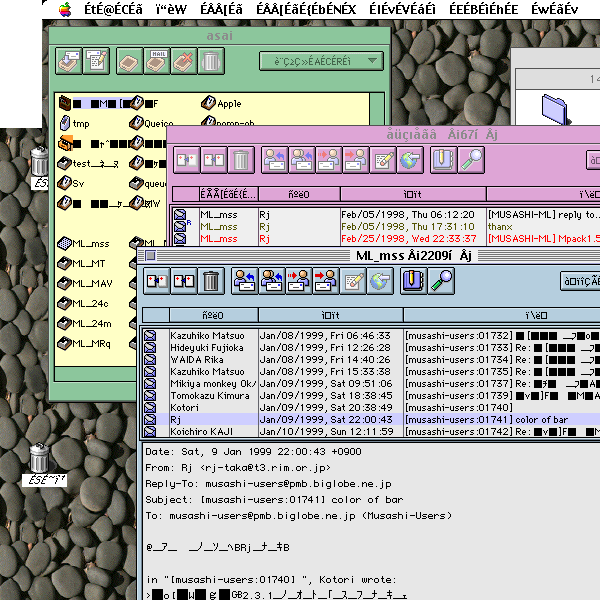Click the trash can icon in asai toolbar
Image resolution: width=600 pixels, height=600 pixels.
[210, 61]
